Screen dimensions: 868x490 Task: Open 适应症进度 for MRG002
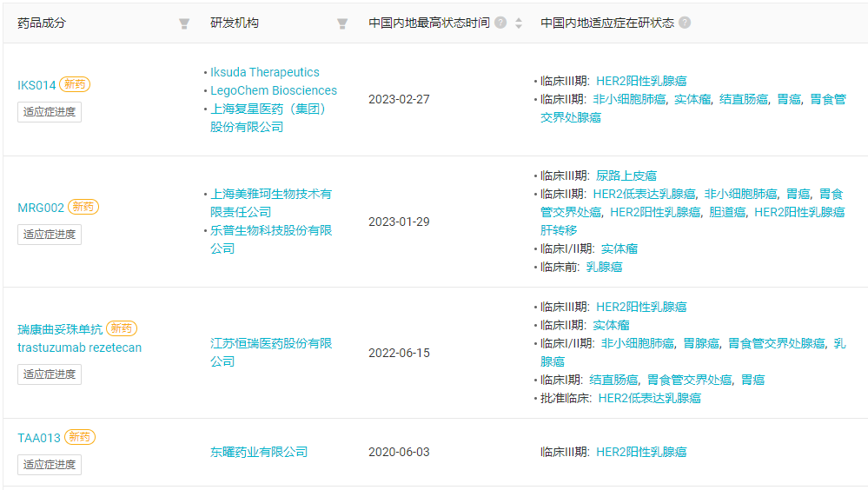coord(50,235)
